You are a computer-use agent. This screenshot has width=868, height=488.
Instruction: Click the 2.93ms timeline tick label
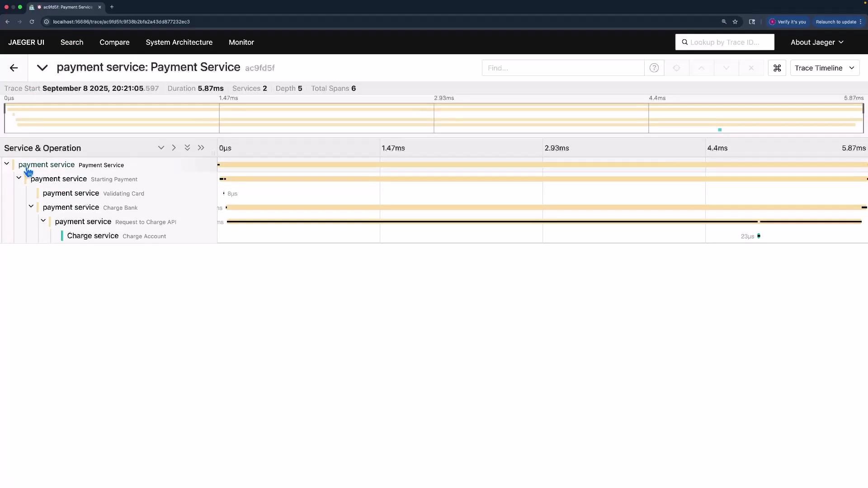point(557,148)
